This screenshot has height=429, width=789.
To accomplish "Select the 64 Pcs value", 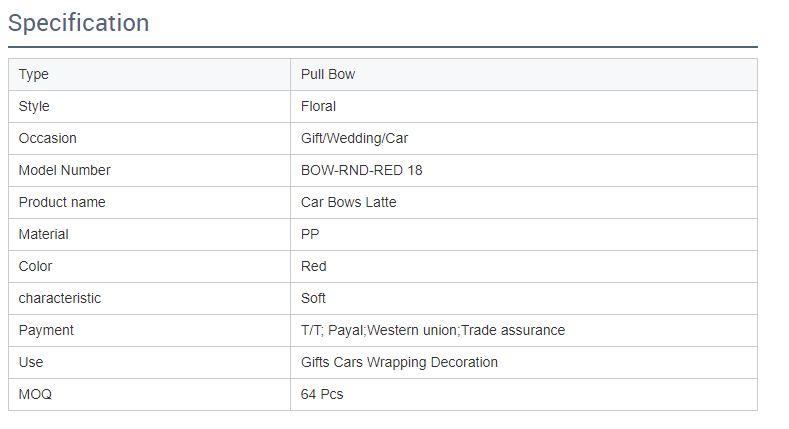I will [322, 394].
